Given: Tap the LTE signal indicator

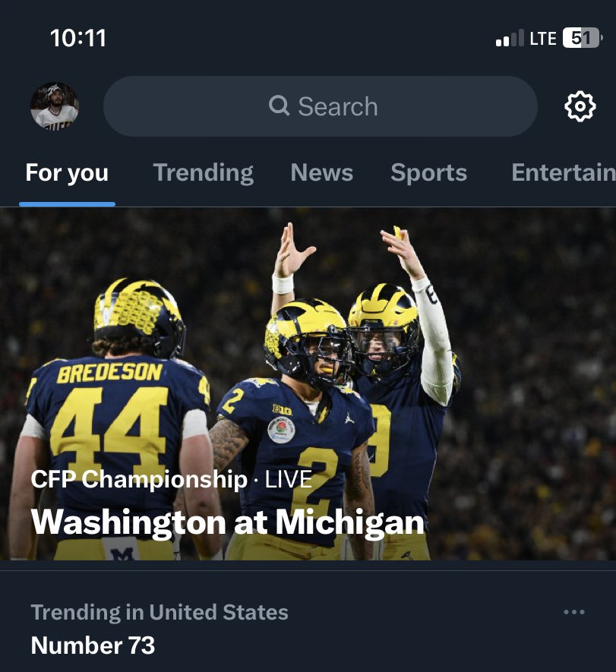Looking at the screenshot, I should coord(543,39).
